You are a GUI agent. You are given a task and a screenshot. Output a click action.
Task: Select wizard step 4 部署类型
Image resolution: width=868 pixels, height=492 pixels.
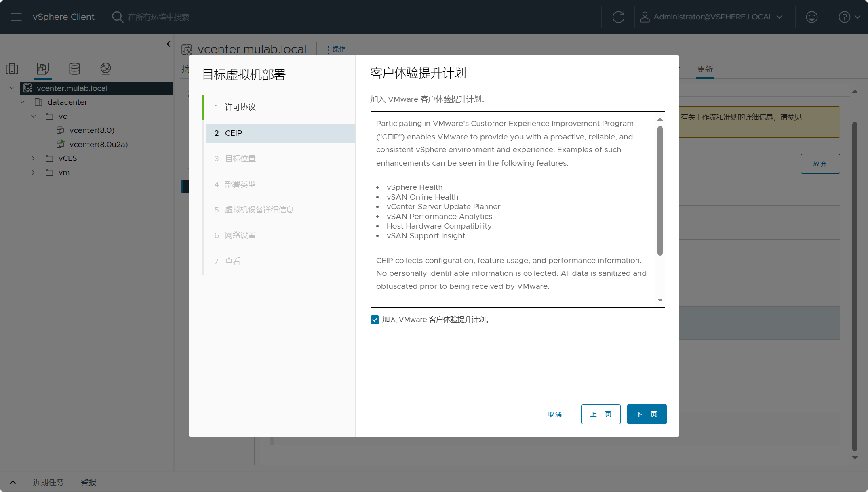(280, 185)
